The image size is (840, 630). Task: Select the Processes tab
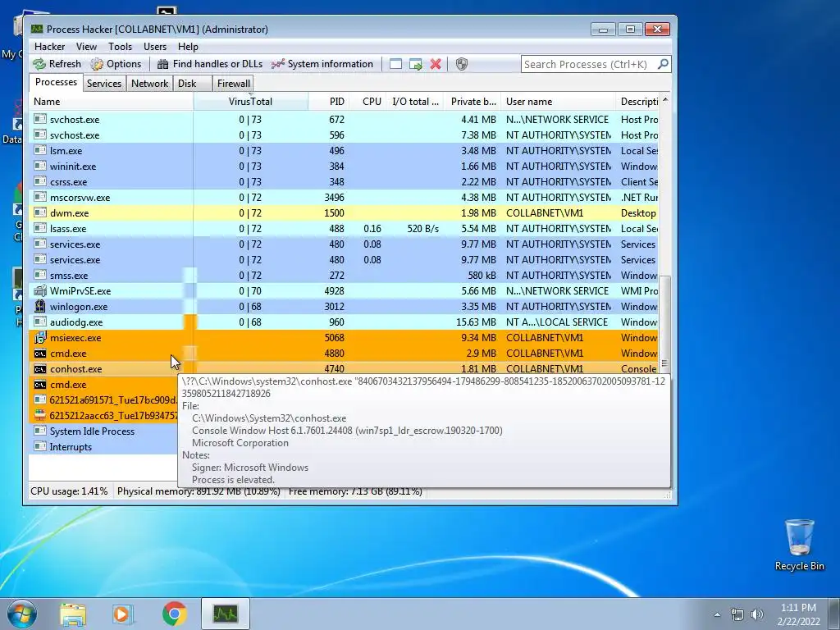coord(56,83)
